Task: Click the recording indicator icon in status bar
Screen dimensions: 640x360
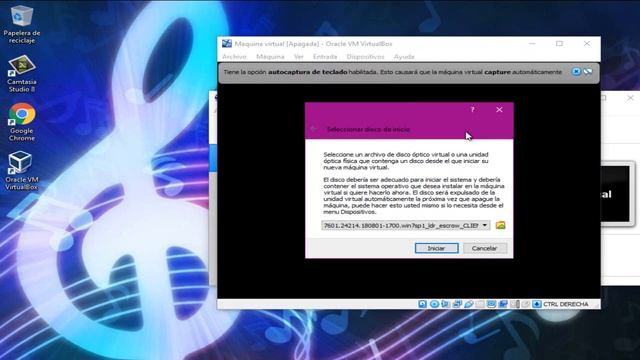Action: pyautogui.click(x=503, y=304)
